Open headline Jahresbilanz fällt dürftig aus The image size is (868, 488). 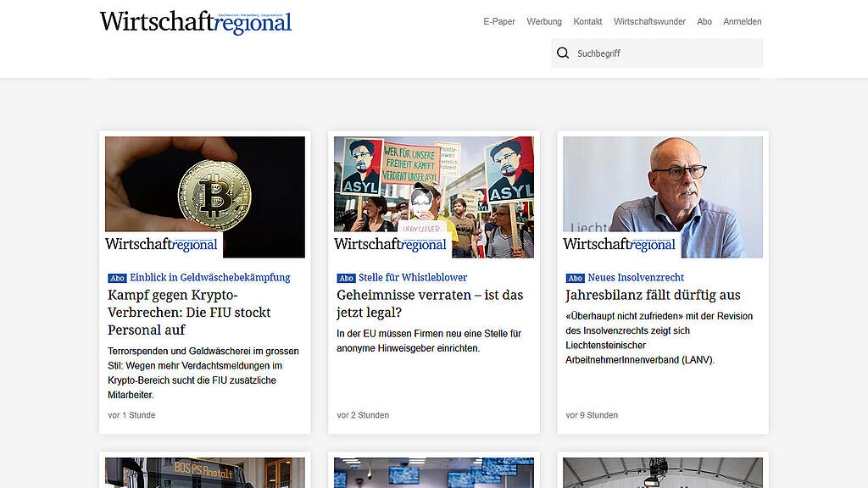(653, 295)
